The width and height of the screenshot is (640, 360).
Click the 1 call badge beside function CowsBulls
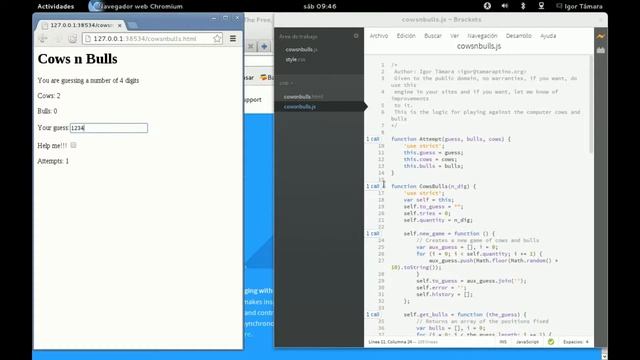(373, 186)
